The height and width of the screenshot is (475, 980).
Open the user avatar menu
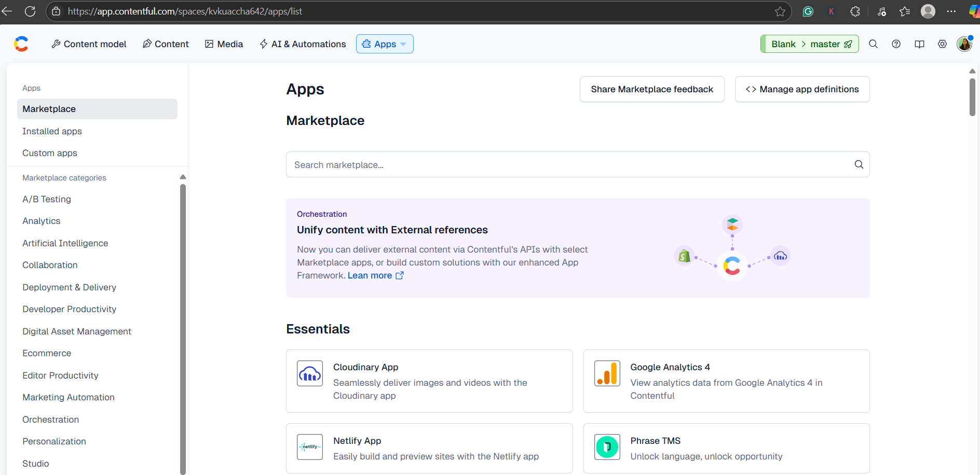point(964,44)
